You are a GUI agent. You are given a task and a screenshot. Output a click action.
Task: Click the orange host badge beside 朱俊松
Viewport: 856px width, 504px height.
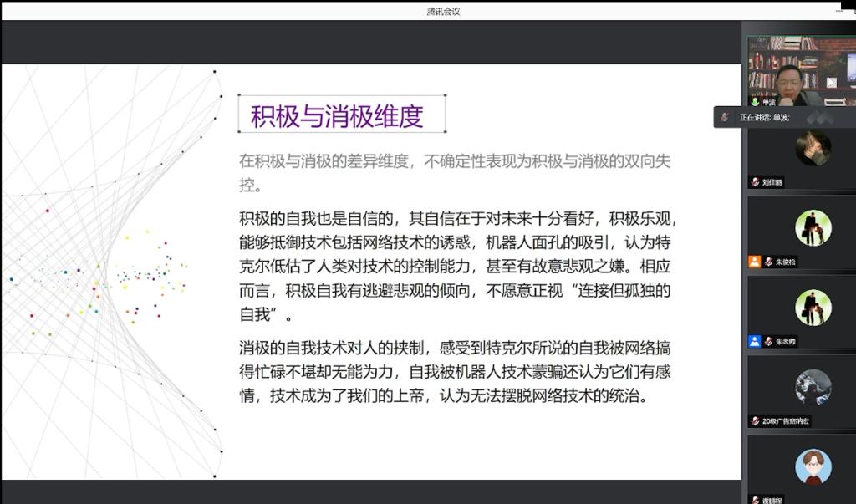755,262
